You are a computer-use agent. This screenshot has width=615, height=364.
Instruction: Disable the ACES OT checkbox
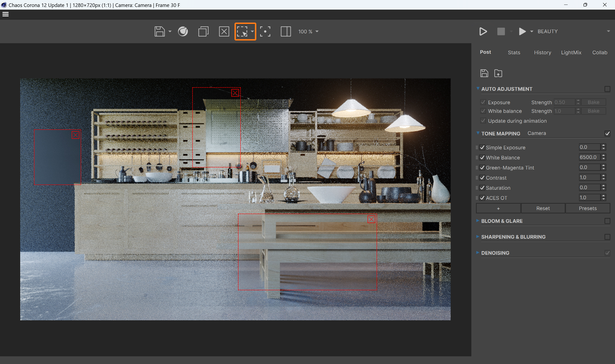[482, 198]
